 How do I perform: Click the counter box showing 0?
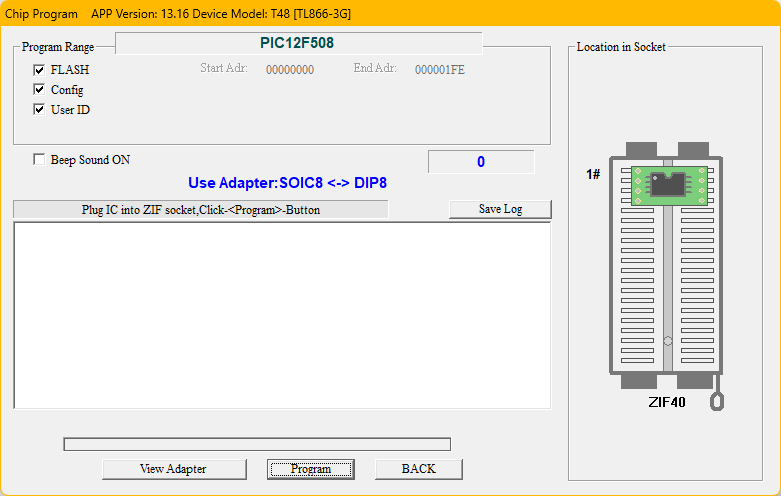click(x=481, y=162)
